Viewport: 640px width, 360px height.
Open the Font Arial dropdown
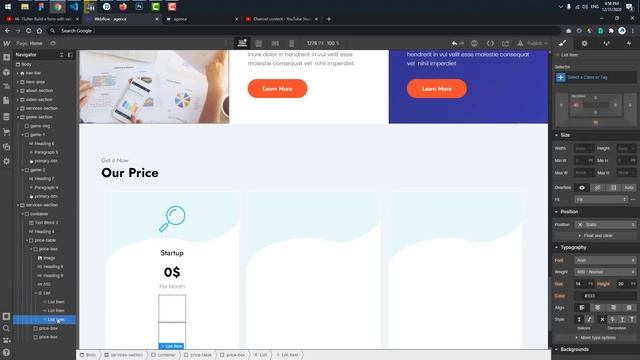(x=605, y=260)
